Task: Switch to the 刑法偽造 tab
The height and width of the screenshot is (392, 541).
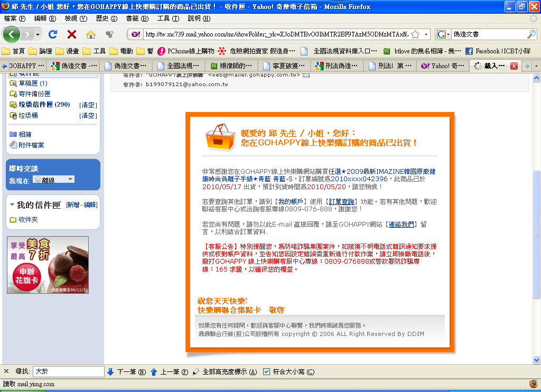Action: (x=337, y=66)
